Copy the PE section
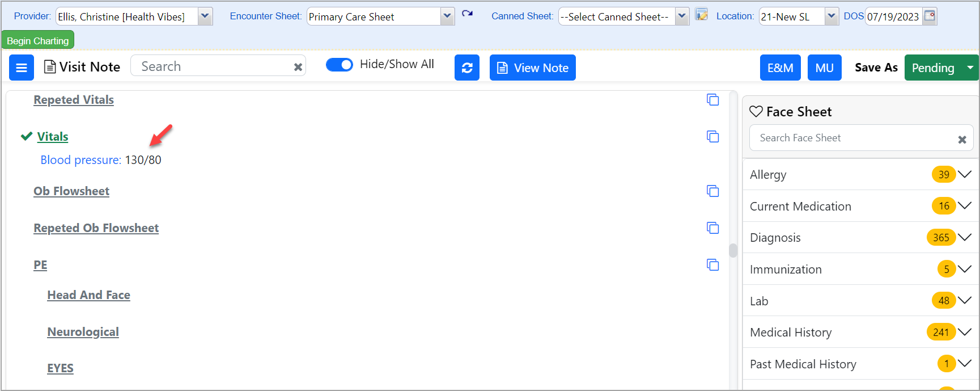The image size is (980, 391). [713, 265]
